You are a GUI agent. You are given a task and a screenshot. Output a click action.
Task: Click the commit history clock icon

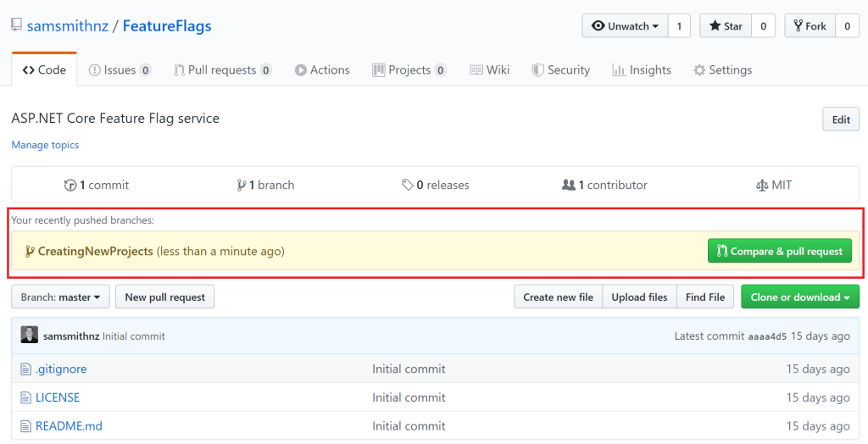[x=70, y=185]
